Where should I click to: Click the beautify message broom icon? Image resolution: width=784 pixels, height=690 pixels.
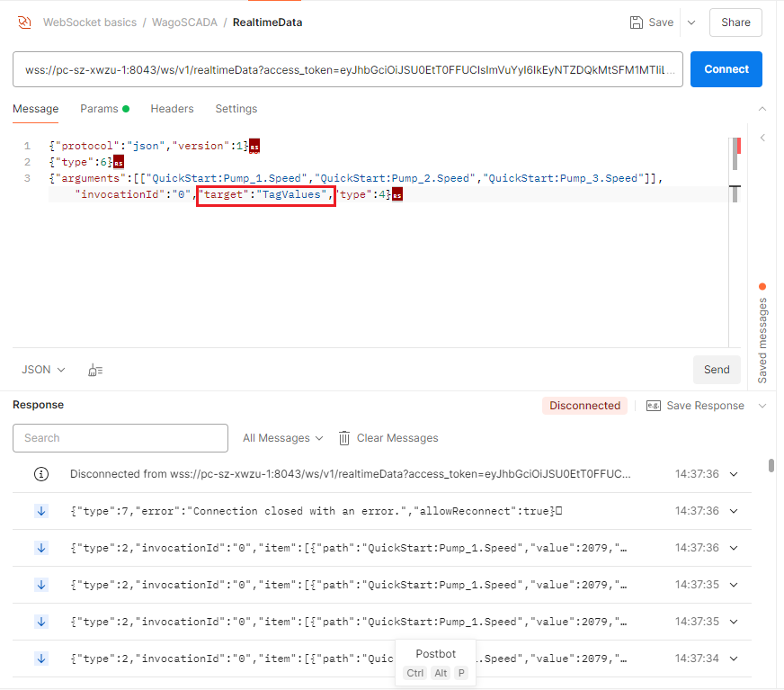click(95, 370)
